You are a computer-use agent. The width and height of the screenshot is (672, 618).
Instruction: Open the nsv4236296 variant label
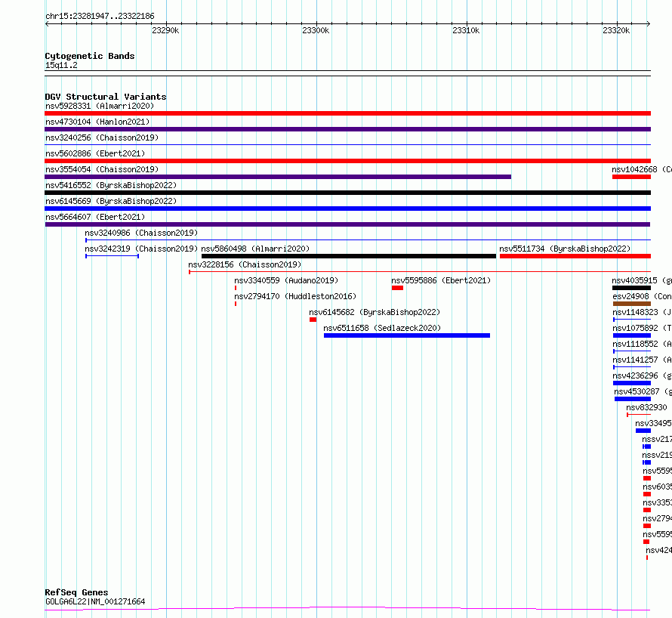click(x=642, y=375)
